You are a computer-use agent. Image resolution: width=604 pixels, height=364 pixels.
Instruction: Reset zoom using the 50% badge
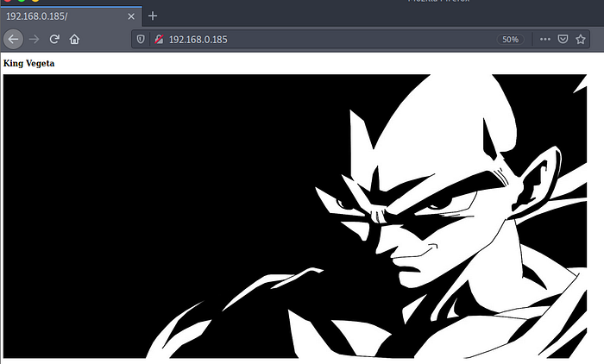510,39
